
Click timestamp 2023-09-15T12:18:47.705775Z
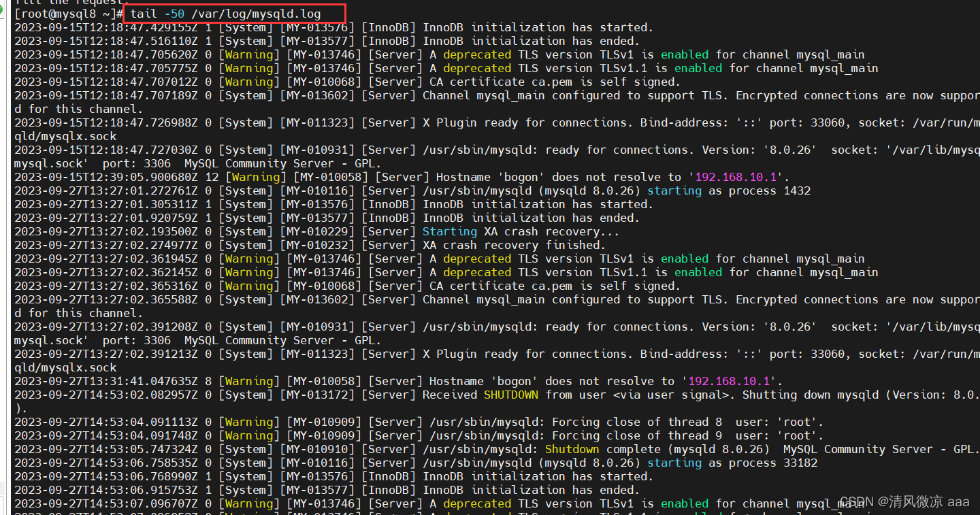(x=106, y=68)
